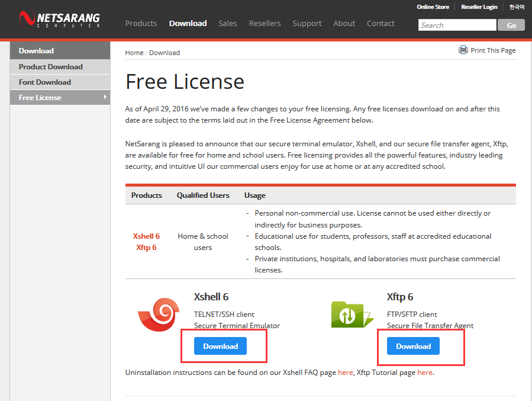Click the Reseller Login link
The width and height of the screenshot is (532, 401).
click(479, 7)
